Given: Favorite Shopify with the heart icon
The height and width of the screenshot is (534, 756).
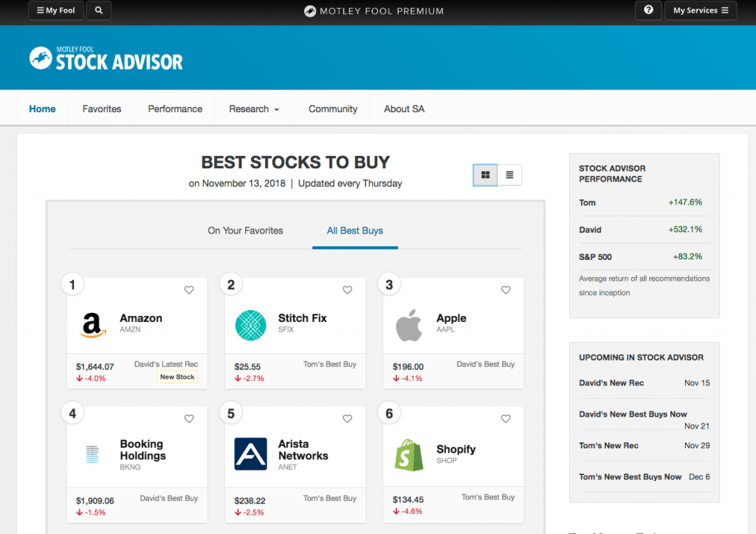Looking at the screenshot, I should coord(506,419).
